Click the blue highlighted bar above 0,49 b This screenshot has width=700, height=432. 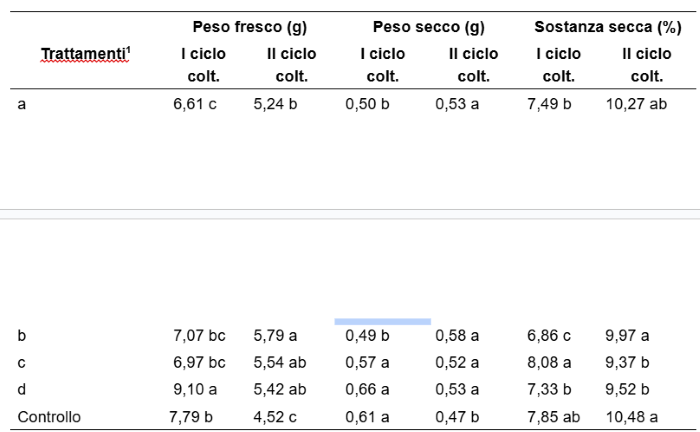(382, 321)
